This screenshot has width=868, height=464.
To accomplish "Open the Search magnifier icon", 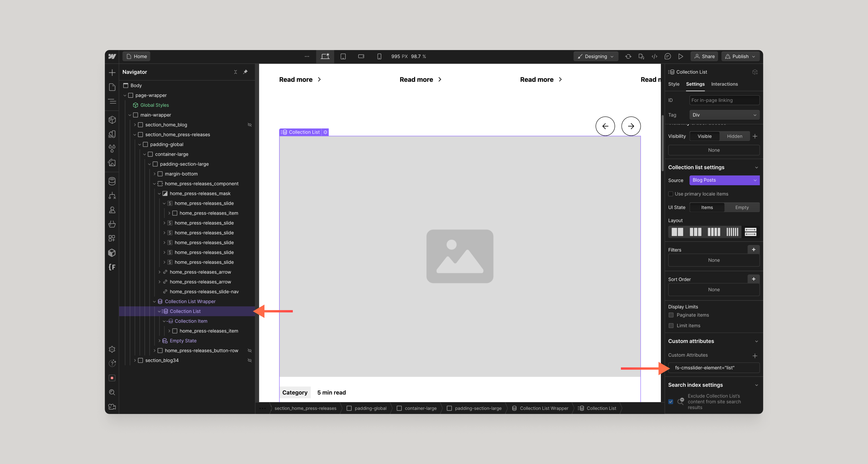I will click(112, 392).
